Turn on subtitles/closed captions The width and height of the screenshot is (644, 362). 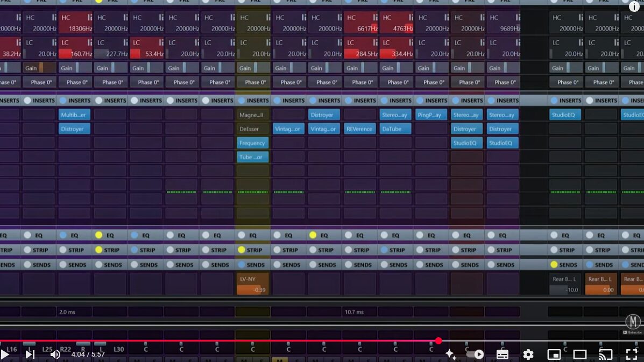pyautogui.click(x=502, y=354)
